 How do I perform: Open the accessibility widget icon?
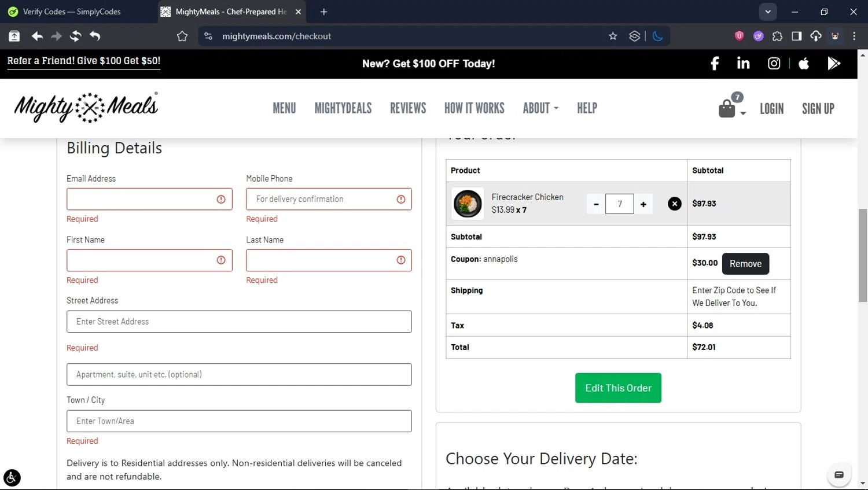[12, 478]
